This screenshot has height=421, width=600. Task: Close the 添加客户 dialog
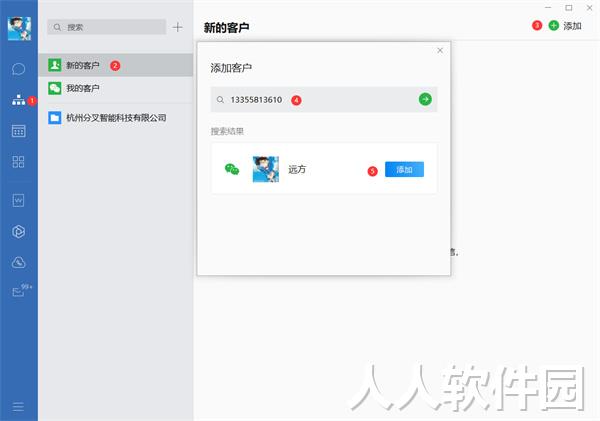(440, 50)
